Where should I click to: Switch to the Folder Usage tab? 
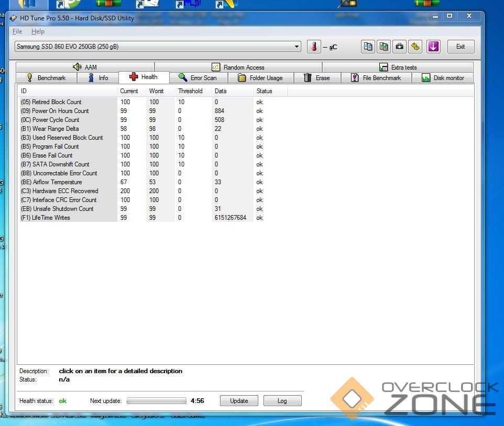click(261, 77)
